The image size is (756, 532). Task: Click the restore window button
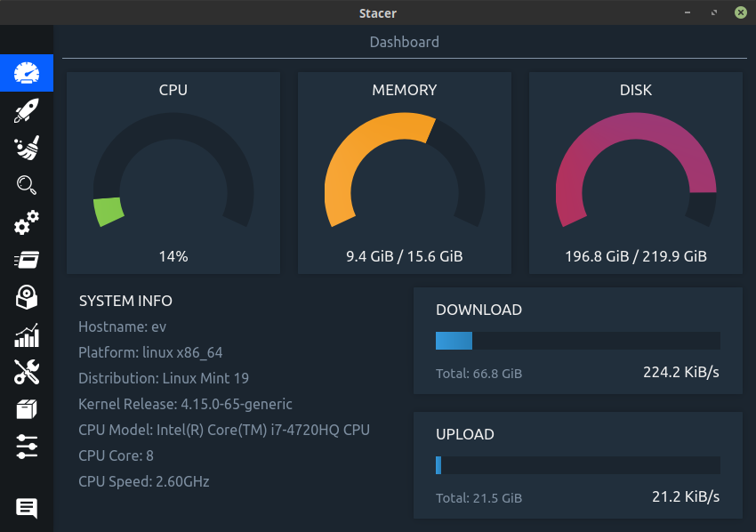point(712,12)
